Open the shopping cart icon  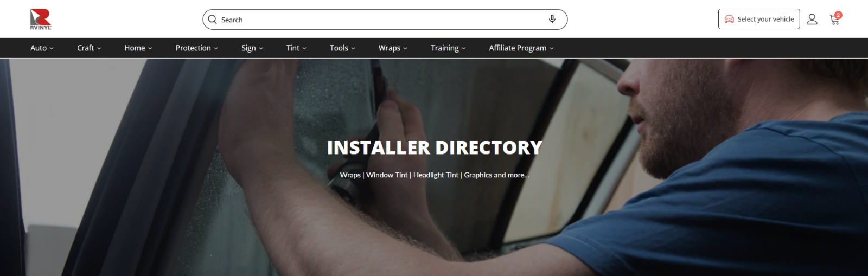tap(834, 20)
